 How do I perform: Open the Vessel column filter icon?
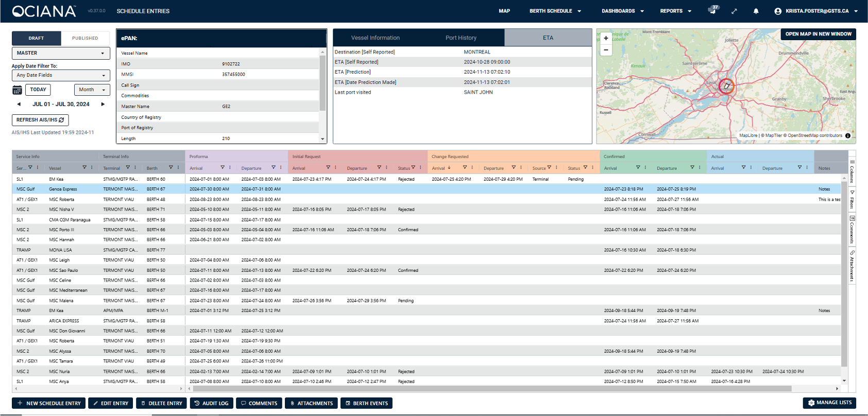coord(84,167)
